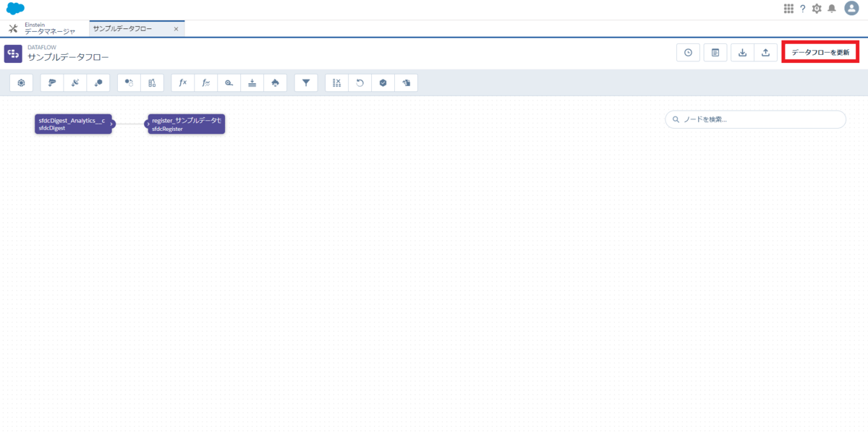Add an sfdcRegister node from toolbar
The width and height of the screenshot is (868, 434).
383,83
